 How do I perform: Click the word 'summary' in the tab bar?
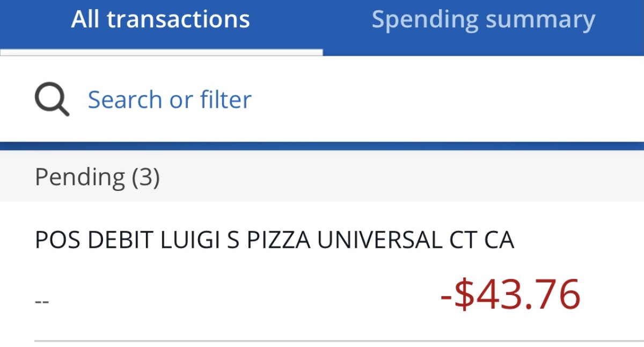coord(540,20)
